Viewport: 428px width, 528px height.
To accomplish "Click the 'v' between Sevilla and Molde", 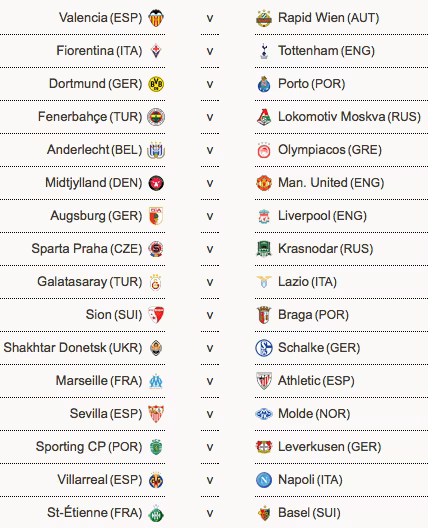I will [210, 414].
